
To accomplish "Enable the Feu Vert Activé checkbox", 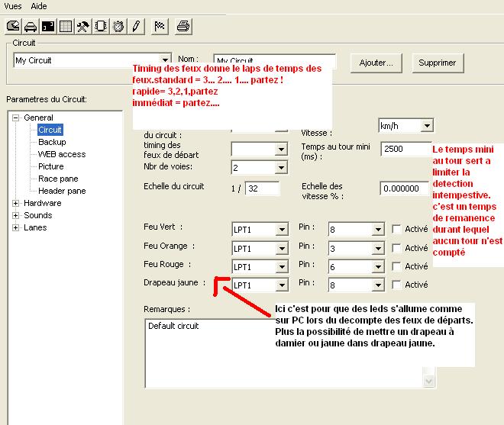I will coord(396,229).
